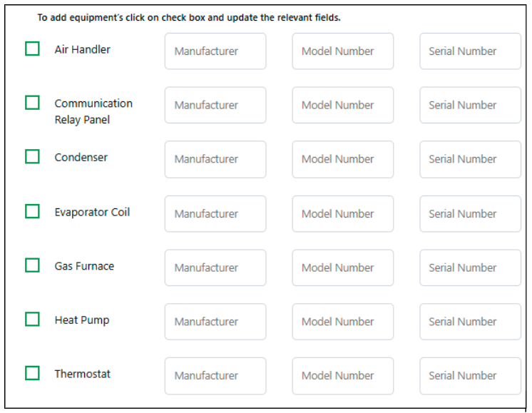This screenshot has width=532, height=413.
Task: Check the Air Handler checkbox
Action: coord(32,49)
